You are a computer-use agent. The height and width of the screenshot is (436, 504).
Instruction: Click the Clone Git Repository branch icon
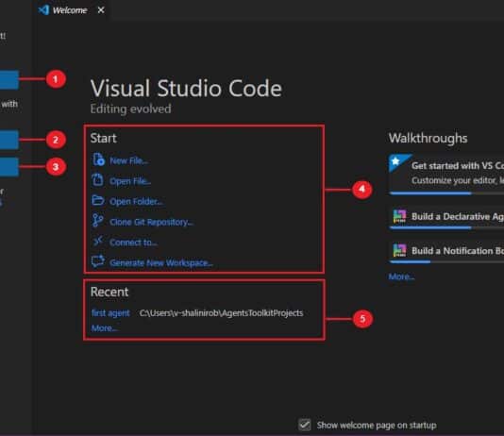[x=98, y=221]
